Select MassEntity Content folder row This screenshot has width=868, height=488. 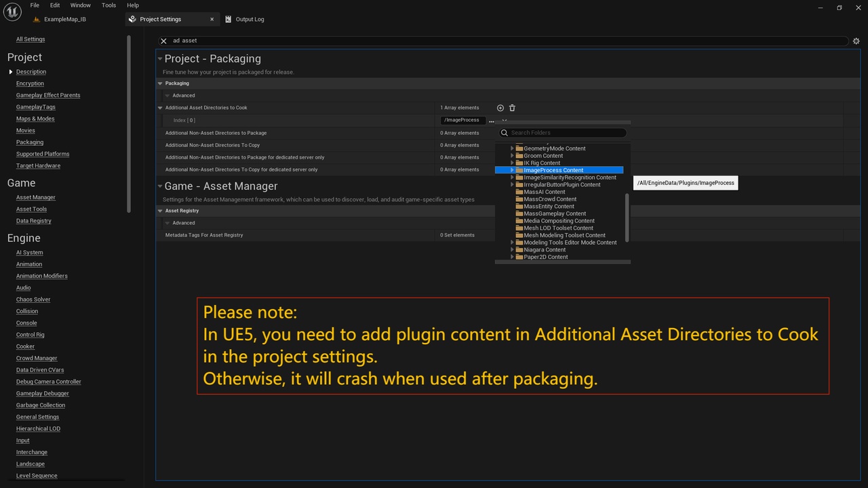pos(560,207)
